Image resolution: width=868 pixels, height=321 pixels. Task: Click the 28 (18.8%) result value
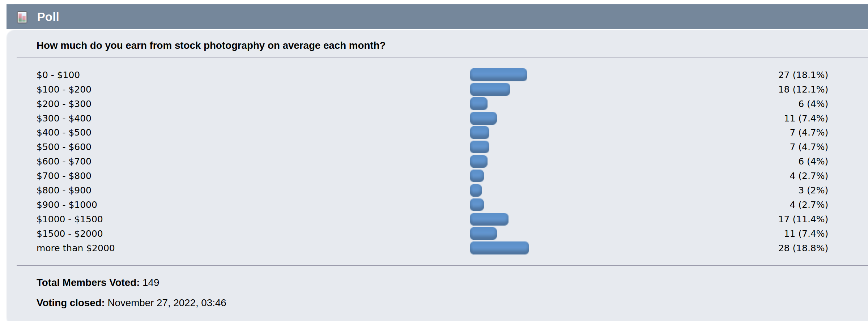tap(803, 248)
